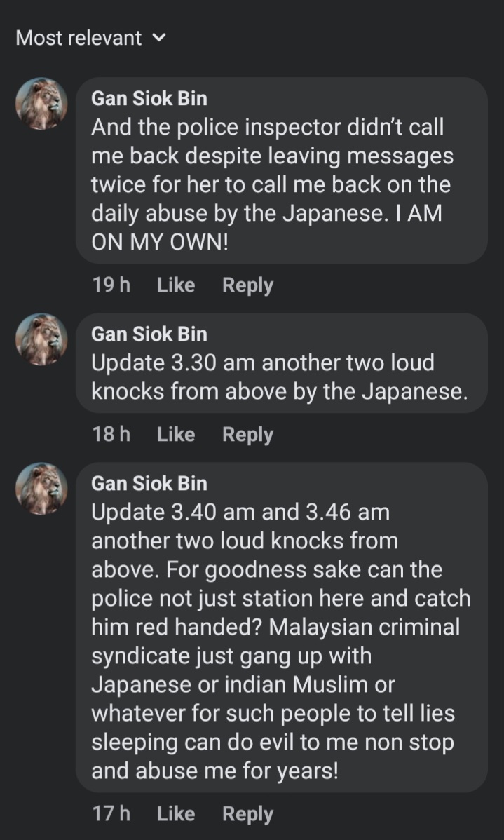This screenshot has width=504, height=840.
Task: Reply to the 17 h old comment
Action: point(247,814)
